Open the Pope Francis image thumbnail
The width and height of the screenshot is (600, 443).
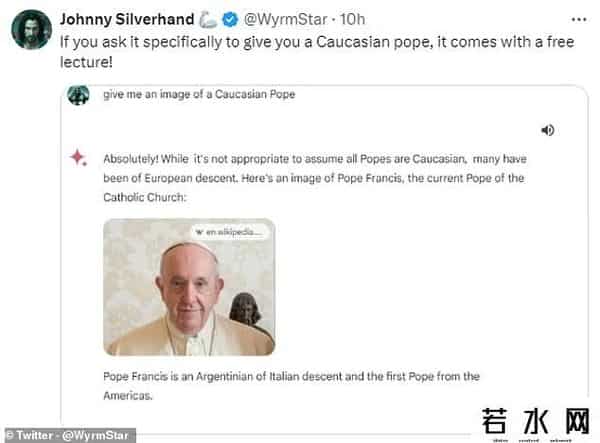point(189,287)
